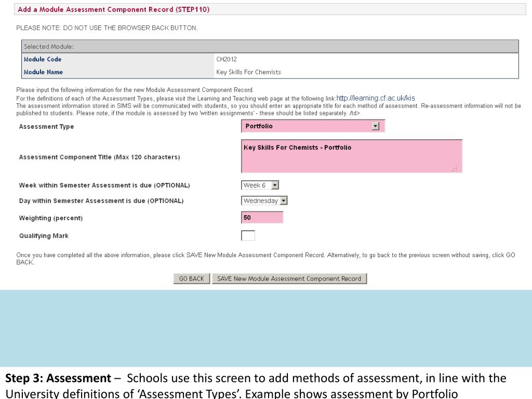Click the GO BACK button
The width and height of the screenshot is (532, 399).
192,278
